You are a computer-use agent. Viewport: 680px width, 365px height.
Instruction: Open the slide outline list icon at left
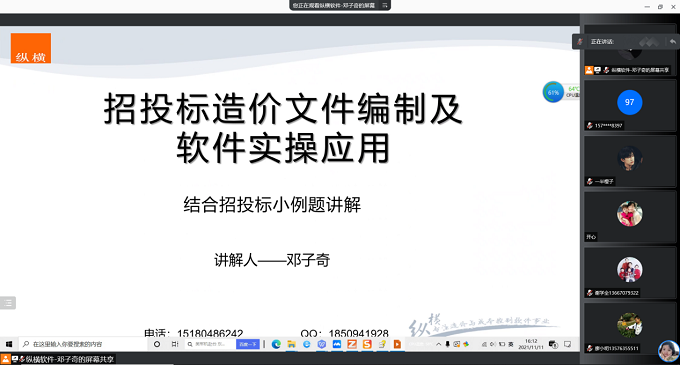[8, 303]
